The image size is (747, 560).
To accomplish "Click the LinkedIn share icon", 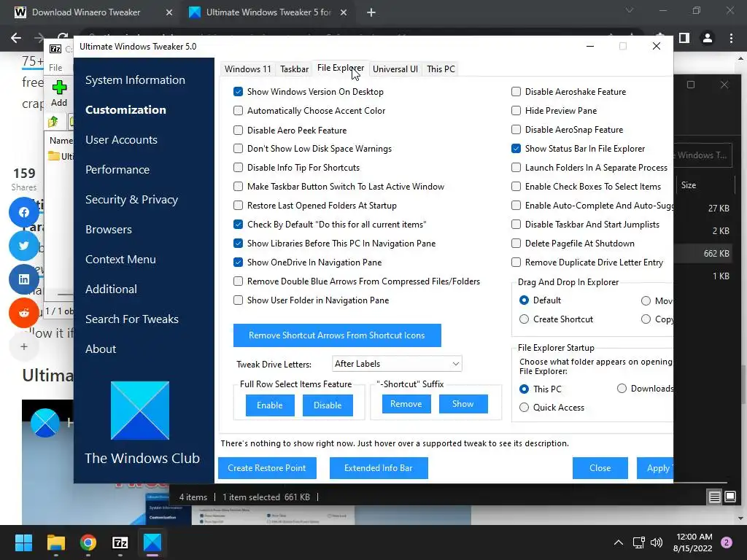I will (x=24, y=279).
